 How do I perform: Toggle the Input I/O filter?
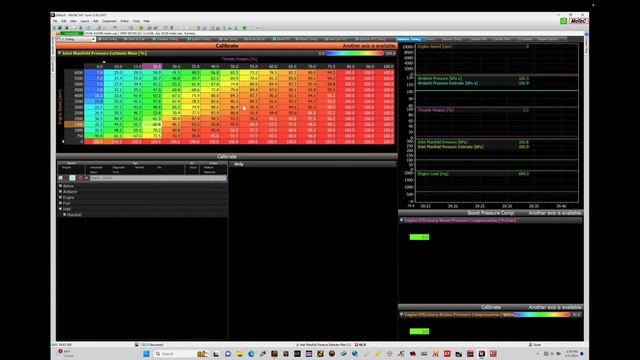pyautogui.click(x=193, y=167)
